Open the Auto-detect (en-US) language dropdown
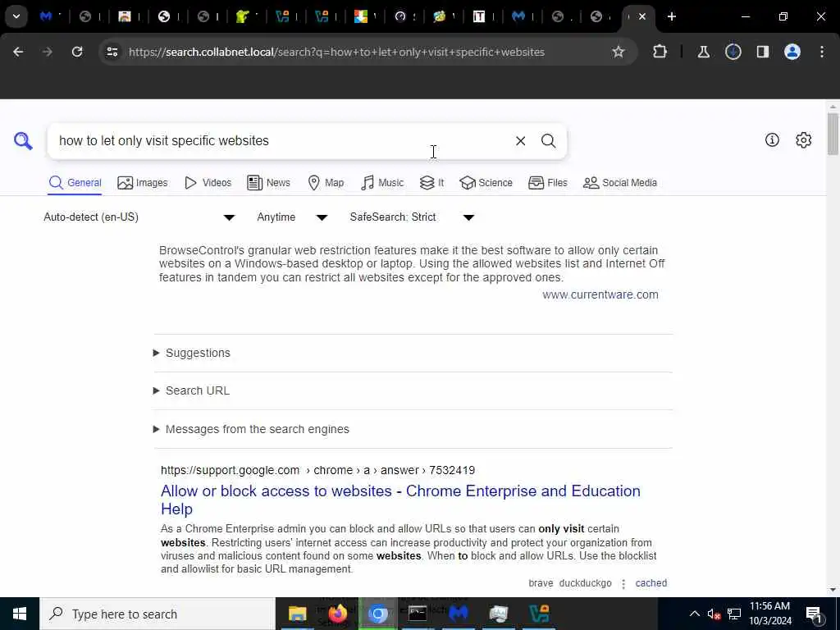Screen dimensions: 840x630 click(x=139, y=217)
